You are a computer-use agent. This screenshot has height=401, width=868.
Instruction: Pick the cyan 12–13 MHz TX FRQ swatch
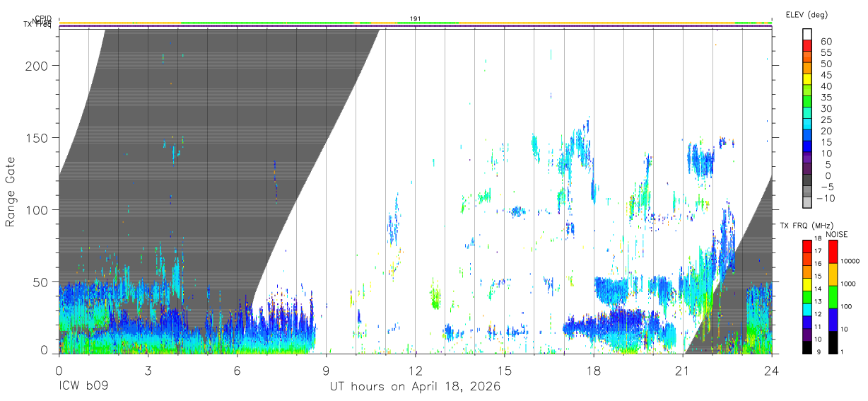(807, 308)
